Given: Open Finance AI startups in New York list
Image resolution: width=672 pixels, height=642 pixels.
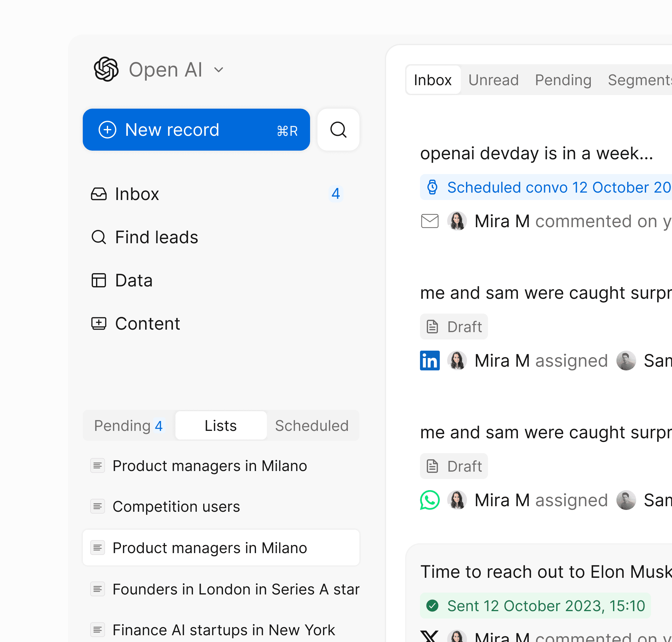Looking at the screenshot, I should click(221, 630).
